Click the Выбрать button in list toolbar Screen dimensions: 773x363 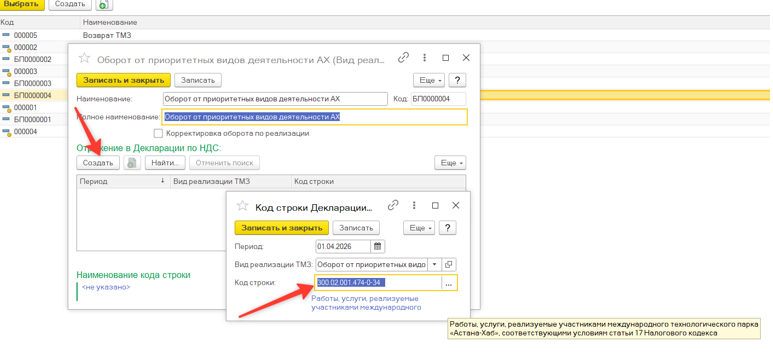22,4
